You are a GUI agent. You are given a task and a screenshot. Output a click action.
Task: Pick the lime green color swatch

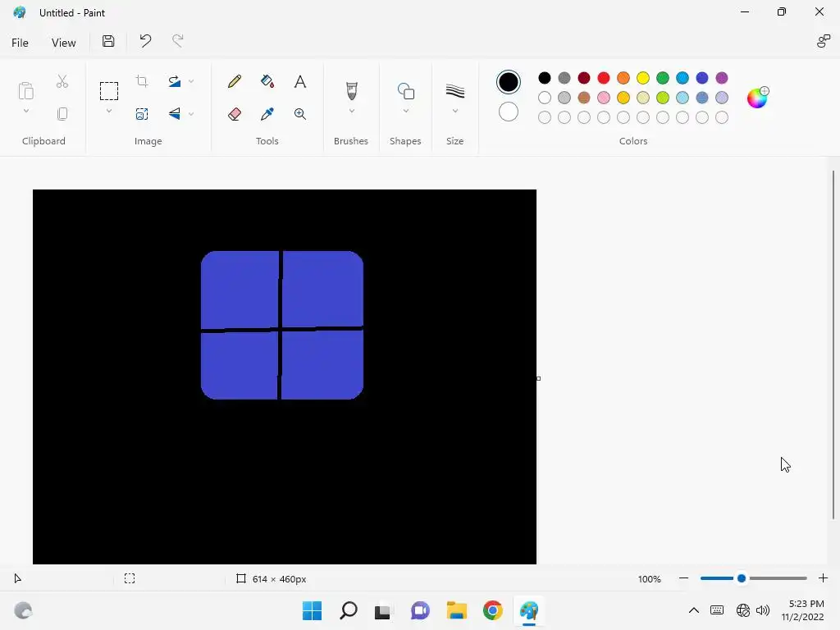coord(663,98)
